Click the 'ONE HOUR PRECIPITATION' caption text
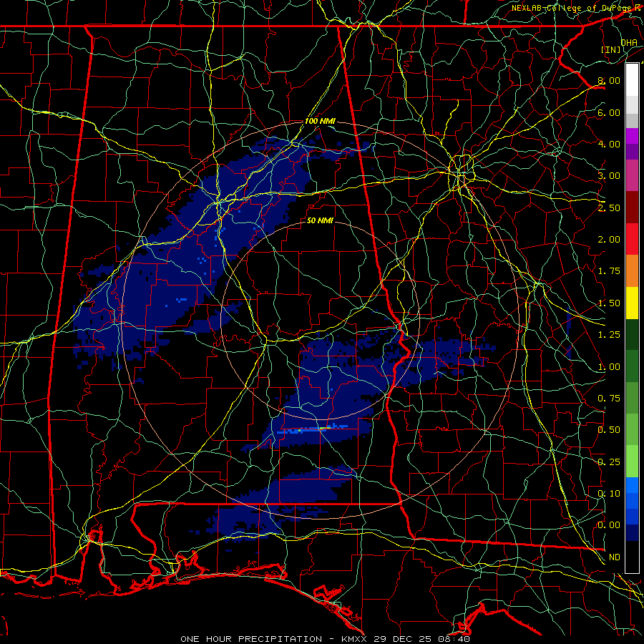Viewport: 644px width, 644px height. 251,639
